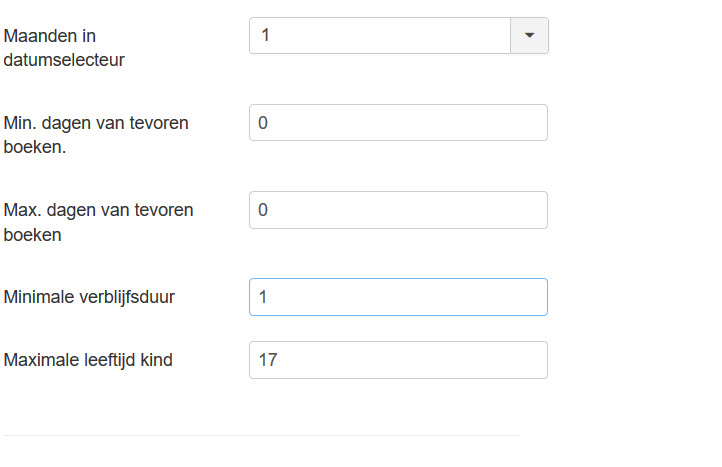The height and width of the screenshot is (467, 722).
Task: Click into the Minimale verblijfsduur input
Action: 398,297
